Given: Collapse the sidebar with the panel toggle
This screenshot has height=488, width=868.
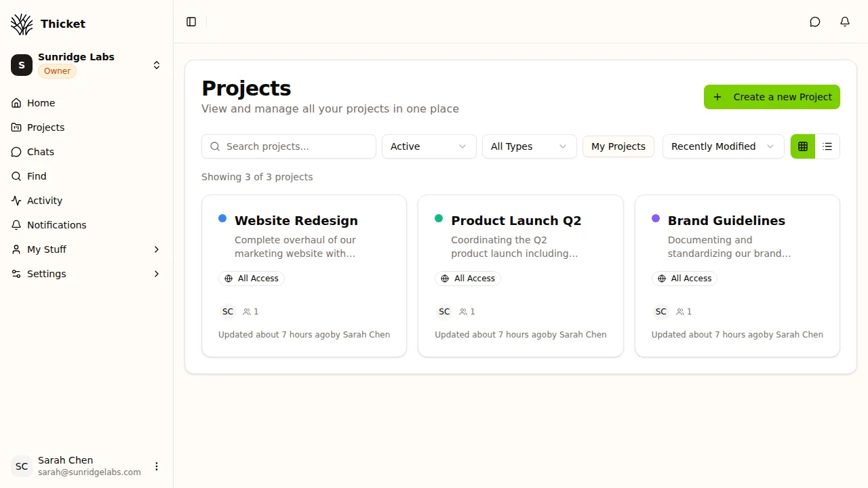Looking at the screenshot, I should pyautogui.click(x=191, y=22).
